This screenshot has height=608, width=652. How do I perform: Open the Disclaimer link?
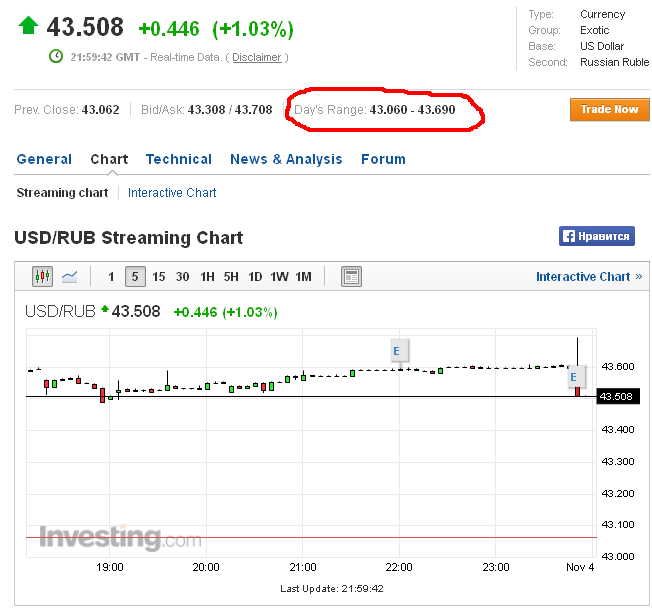(x=257, y=57)
